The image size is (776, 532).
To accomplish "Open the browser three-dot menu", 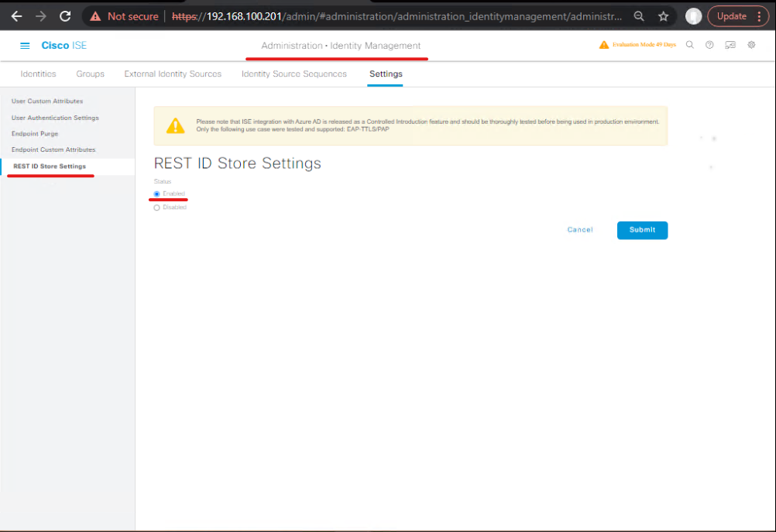I will tap(759, 16).
